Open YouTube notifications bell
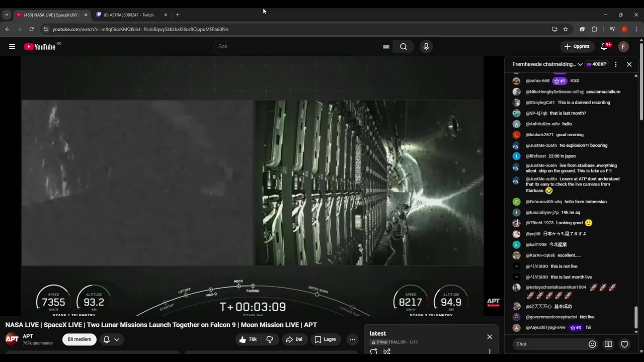This screenshot has width=644, height=362. pyautogui.click(x=604, y=47)
